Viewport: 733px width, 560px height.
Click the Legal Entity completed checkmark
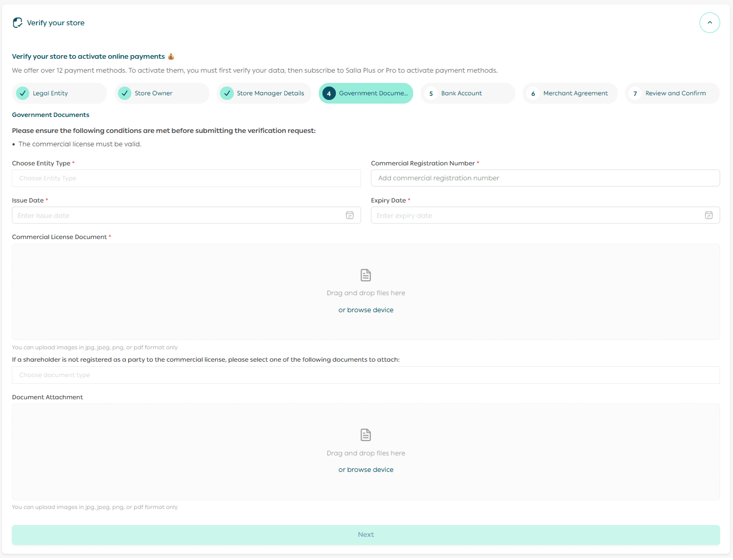click(x=23, y=93)
